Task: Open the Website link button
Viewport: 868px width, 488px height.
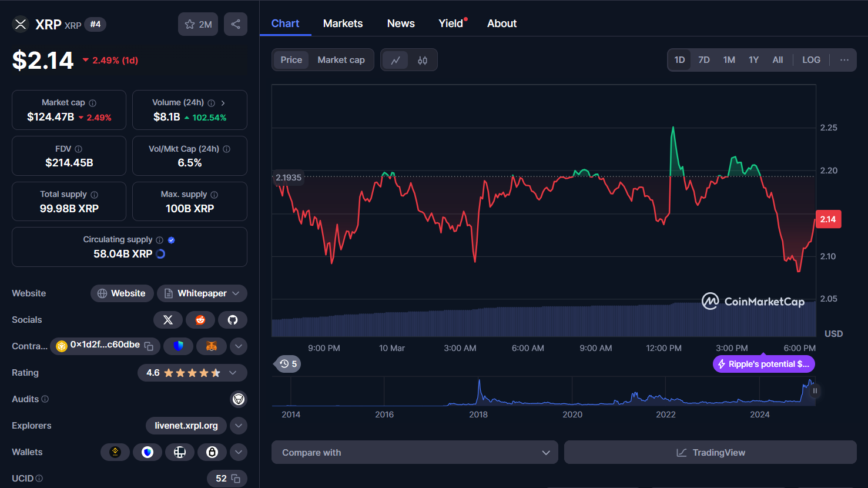Action: pos(122,293)
